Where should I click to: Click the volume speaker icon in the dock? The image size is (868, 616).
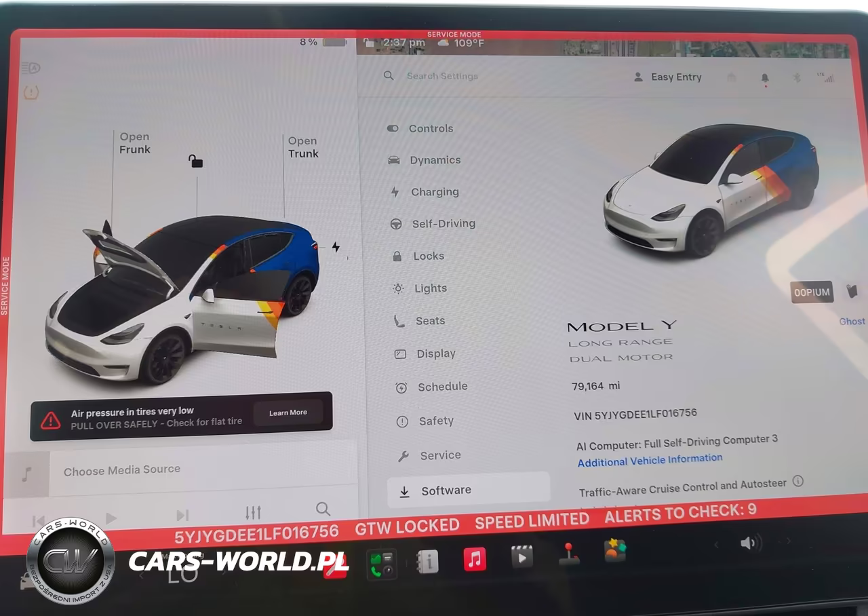tap(750, 543)
